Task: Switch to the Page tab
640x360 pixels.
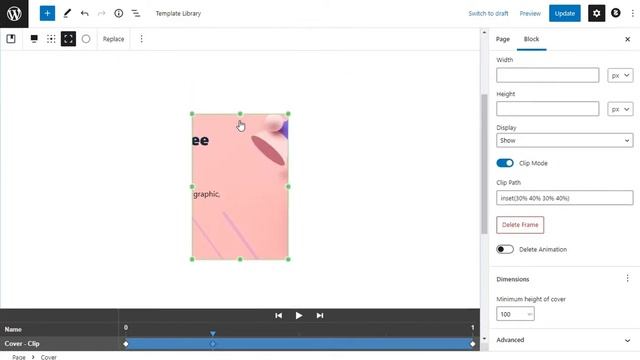Action: tap(502, 39)
